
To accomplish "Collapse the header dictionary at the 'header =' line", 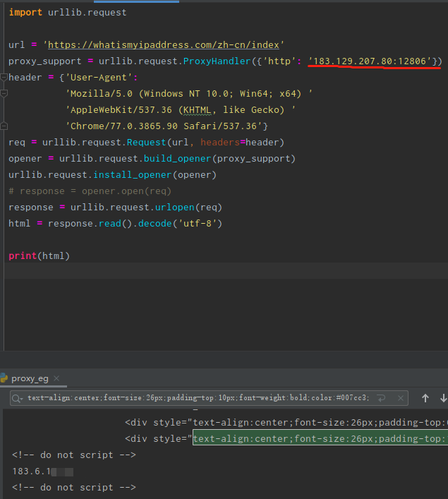I will 4,77.
